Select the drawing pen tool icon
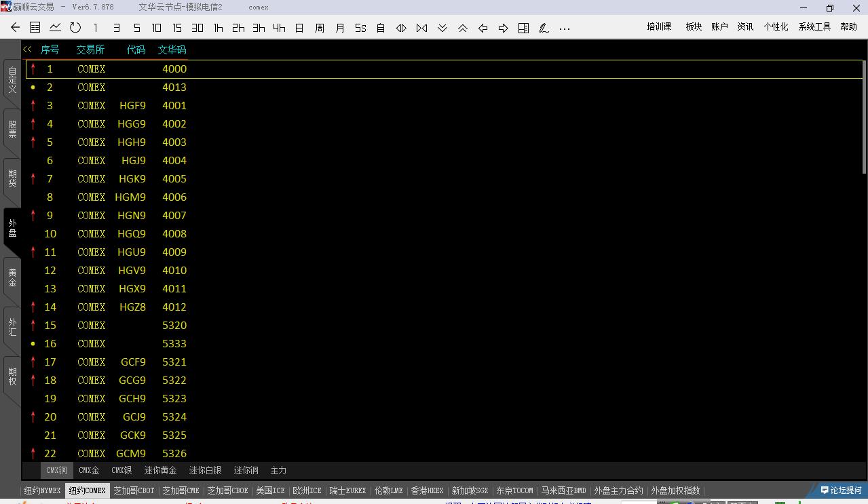The height and width of the screenshot is (504, 868). pyautogui.click(x=544, y=28)
